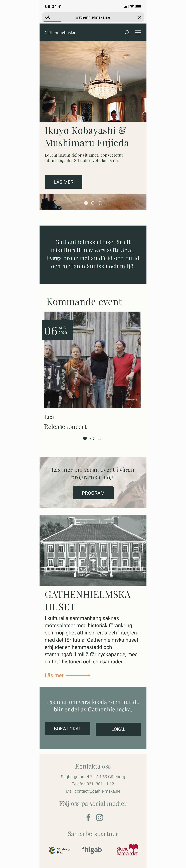Screen dimensions: 186x868
Task: Click the higab partner logo
Action: pos(92,850)
